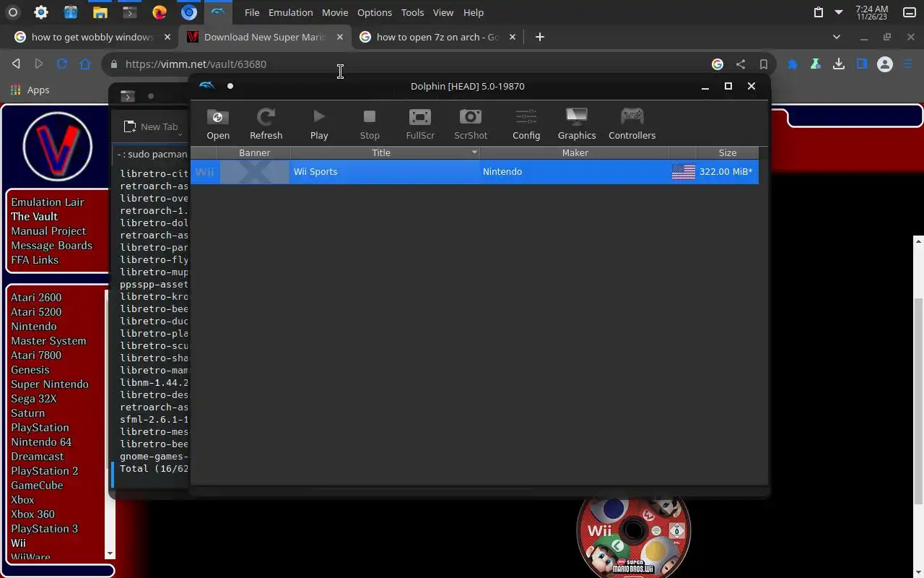Image resolution: width=924 pixels, height=578 pixels.
Task: Open the Controllers settings in Dolphin
Action: coord(632,124)
